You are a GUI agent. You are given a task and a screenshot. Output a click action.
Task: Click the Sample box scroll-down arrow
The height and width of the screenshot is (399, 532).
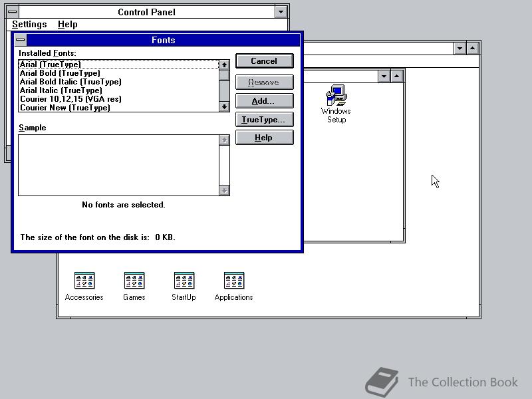224,190
